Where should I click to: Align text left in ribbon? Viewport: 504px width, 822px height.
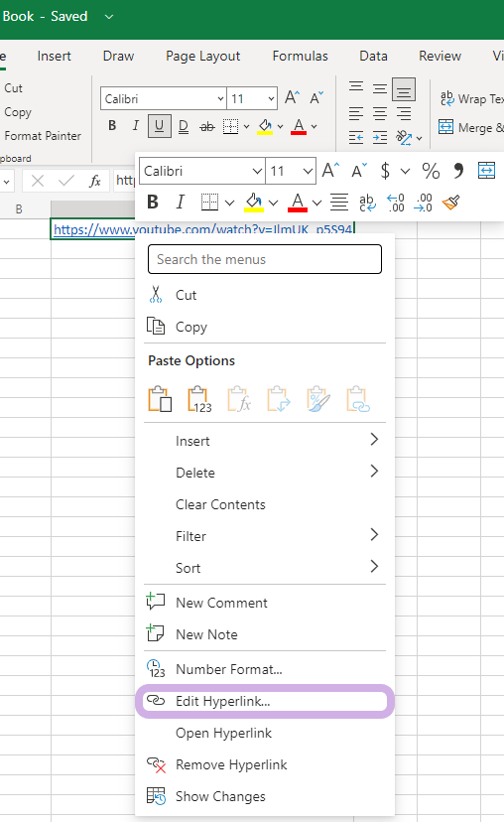click(x=356, y=113)
